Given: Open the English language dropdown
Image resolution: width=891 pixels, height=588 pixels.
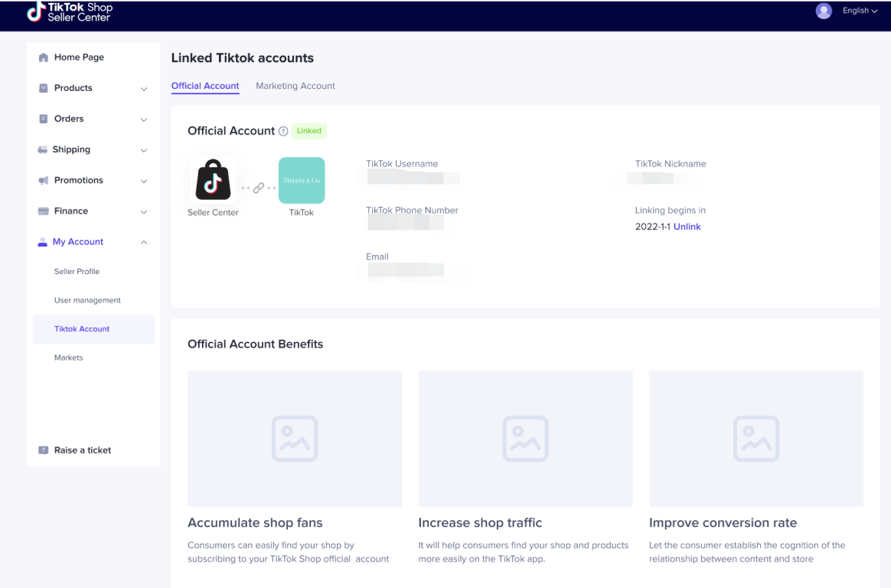Looking at the screenshot, I should [860, 11].
